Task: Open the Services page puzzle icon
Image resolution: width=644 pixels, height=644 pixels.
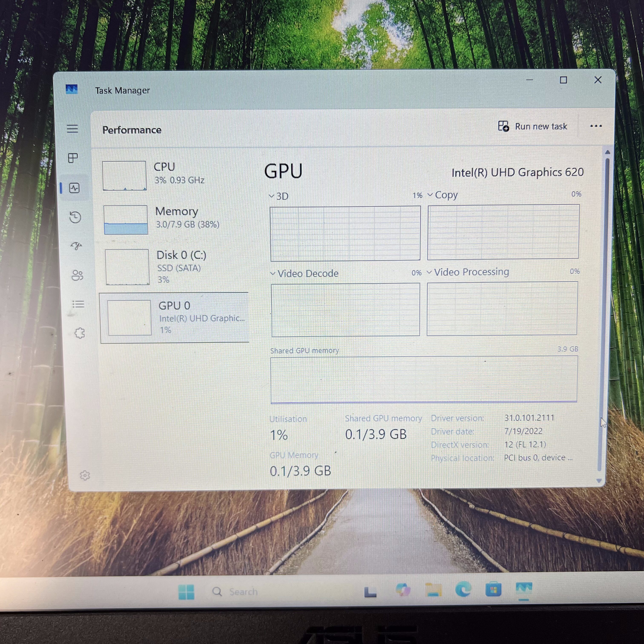Action: (80, 333)
